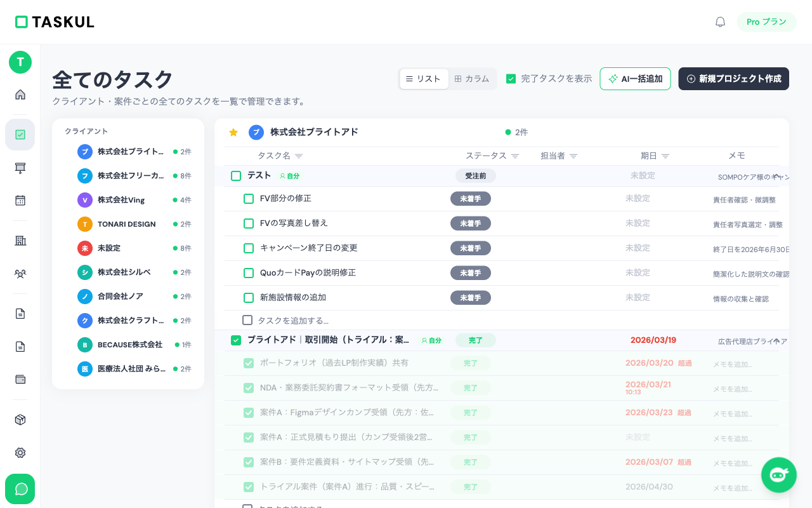
Task: Toggle 完了タスクを表示 checkbox
Action: point(511,79)
